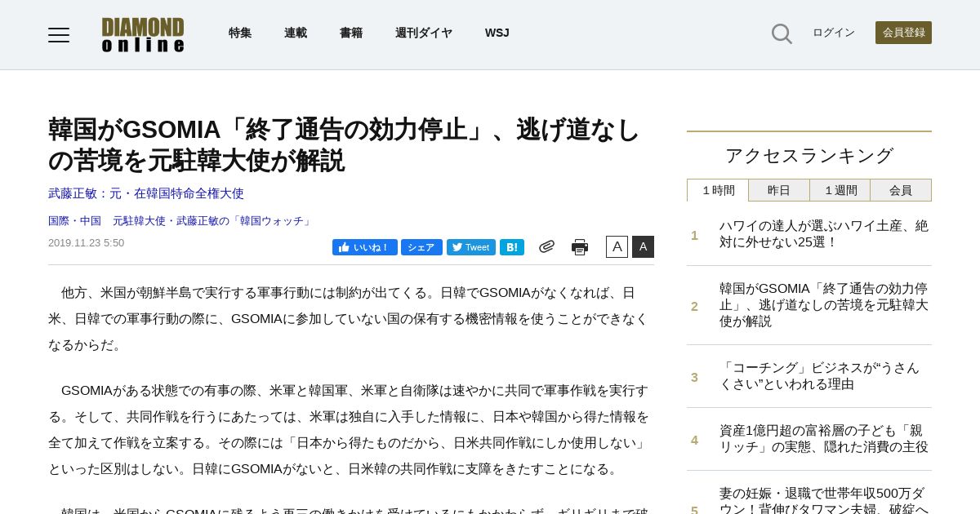Image resolution: width=980 pixels, height=514 pixels.
Task: Share article via Facebook シェア button
Action: 421,247
